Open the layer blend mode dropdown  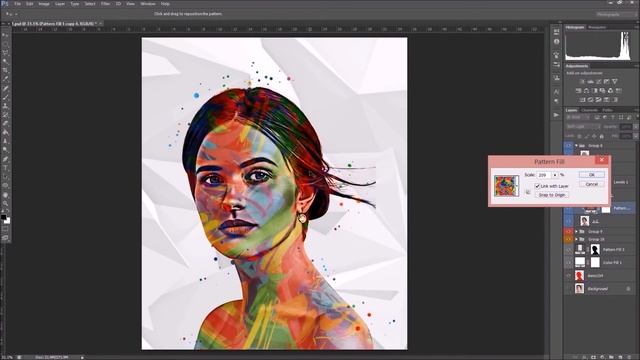[584, 127]
